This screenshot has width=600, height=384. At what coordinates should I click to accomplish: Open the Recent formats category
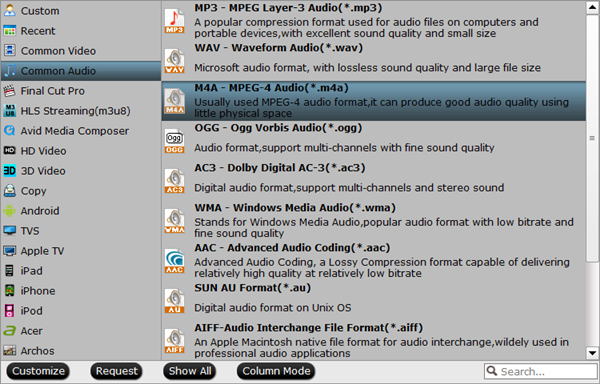(81, 31)
